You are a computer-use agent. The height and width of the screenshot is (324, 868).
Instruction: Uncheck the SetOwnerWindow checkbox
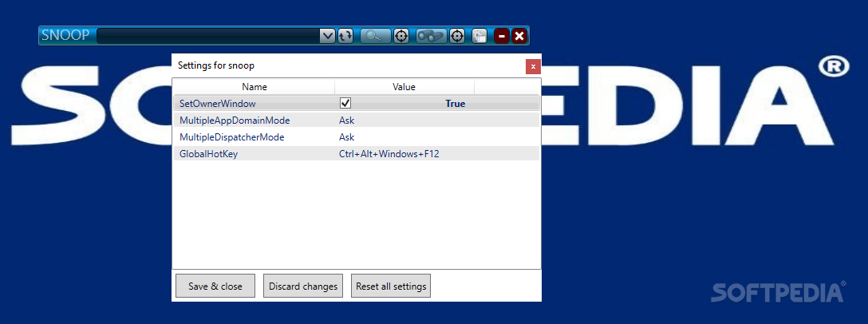pyautogui.click(x=345, y=103)
